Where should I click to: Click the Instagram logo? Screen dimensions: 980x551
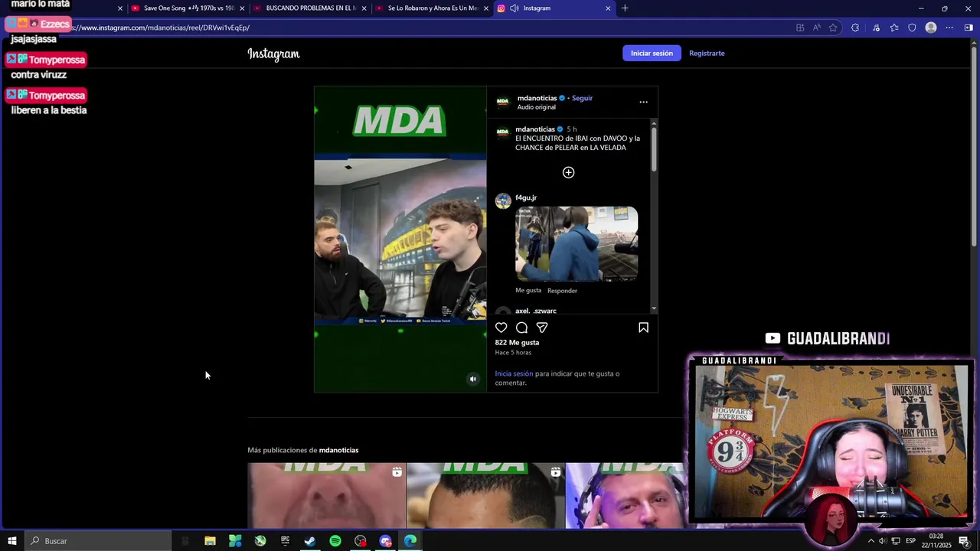(273, 54)
